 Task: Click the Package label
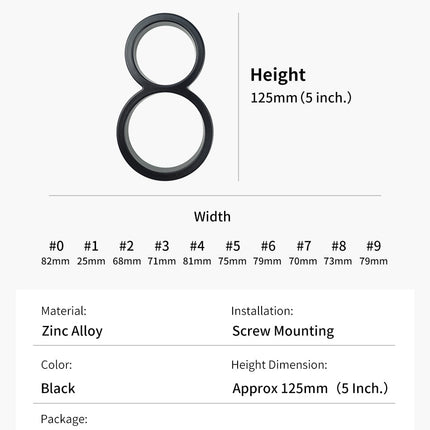tap(64, 419)
